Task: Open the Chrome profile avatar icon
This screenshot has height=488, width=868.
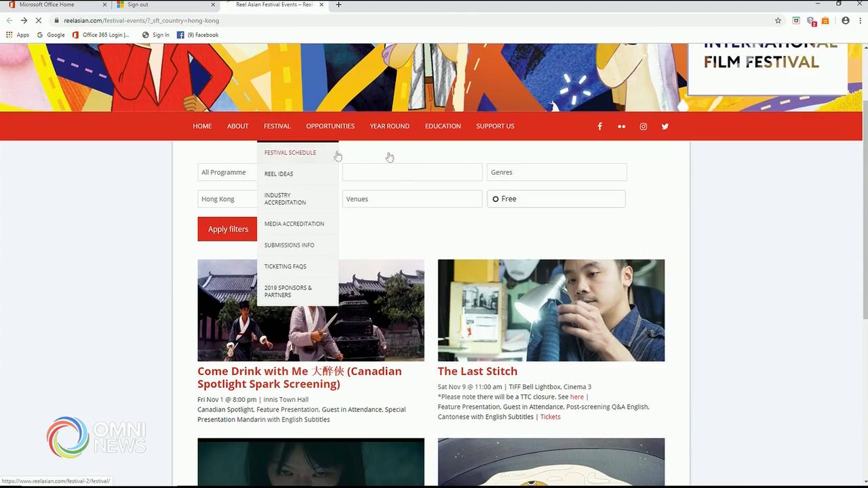Action: pos(845,20)
